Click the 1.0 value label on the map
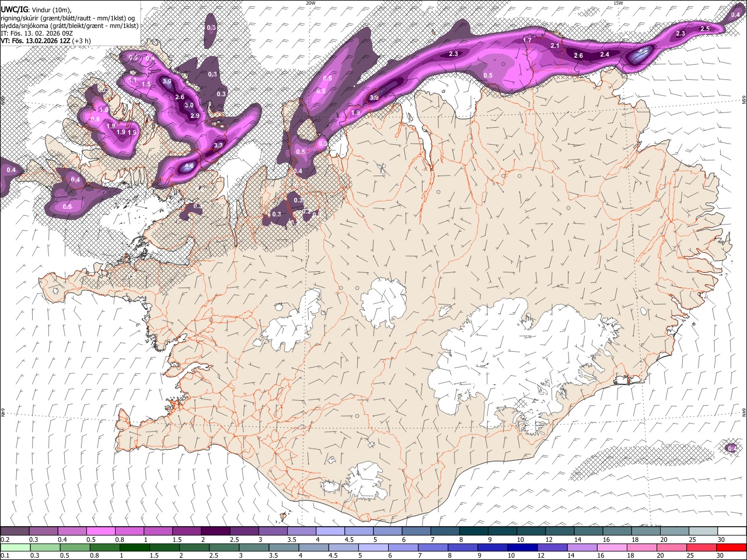The height and width of the screenshot is (560, 747). point(103,110)
